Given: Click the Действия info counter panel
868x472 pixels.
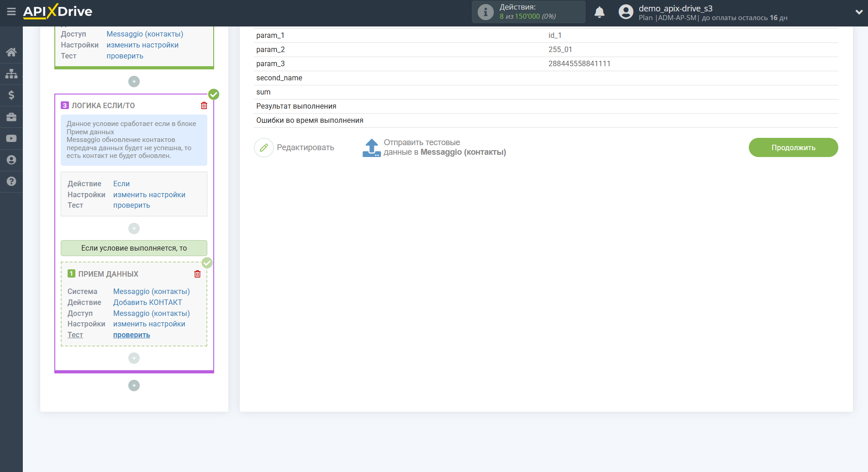Looking at the screenshot, I should 528,12.
